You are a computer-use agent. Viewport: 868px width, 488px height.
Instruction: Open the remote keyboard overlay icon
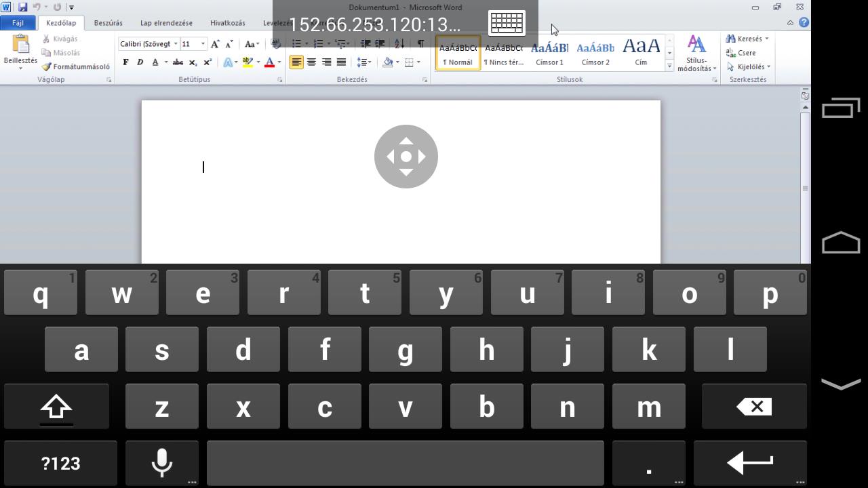pyautogui.click(x=507, y=24)
